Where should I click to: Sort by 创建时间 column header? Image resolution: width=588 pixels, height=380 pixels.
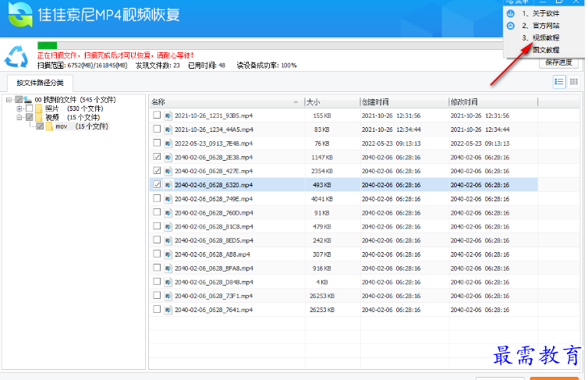click(404, 101)
